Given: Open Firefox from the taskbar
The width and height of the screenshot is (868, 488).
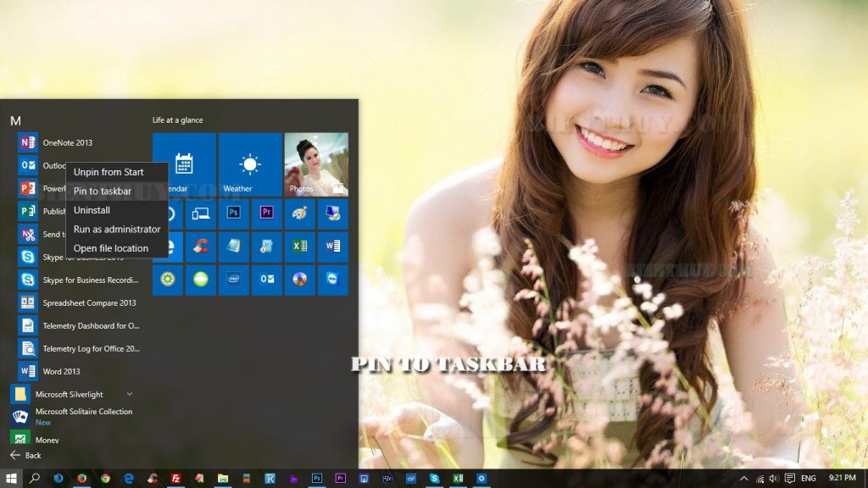Looking at the screenshot, I should [x=82, y=479].
